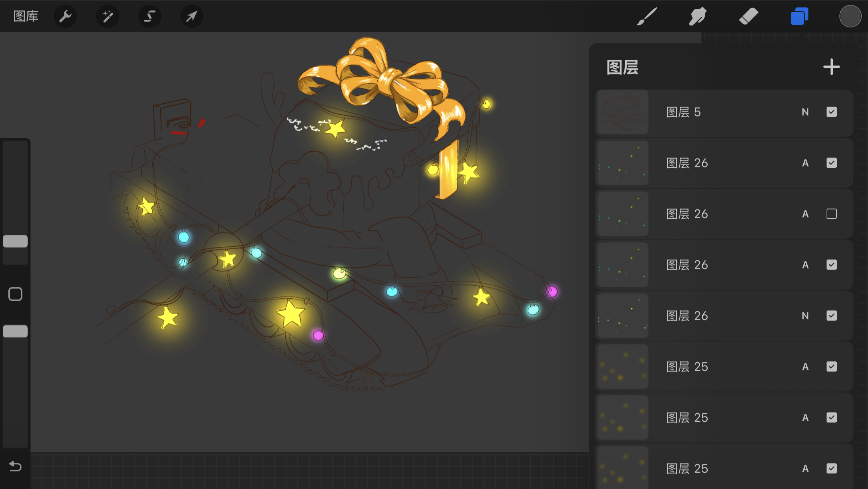The image size is (868, 489).
Task: Hide 图层 5 via its checkbox
Action: pos(831,112)
